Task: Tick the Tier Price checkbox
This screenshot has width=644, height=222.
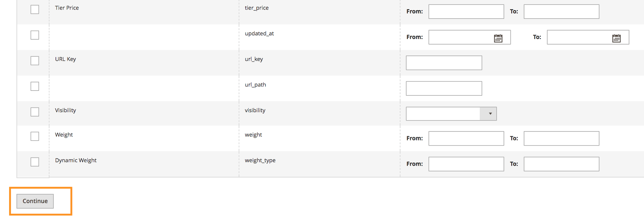Action: 35,9
